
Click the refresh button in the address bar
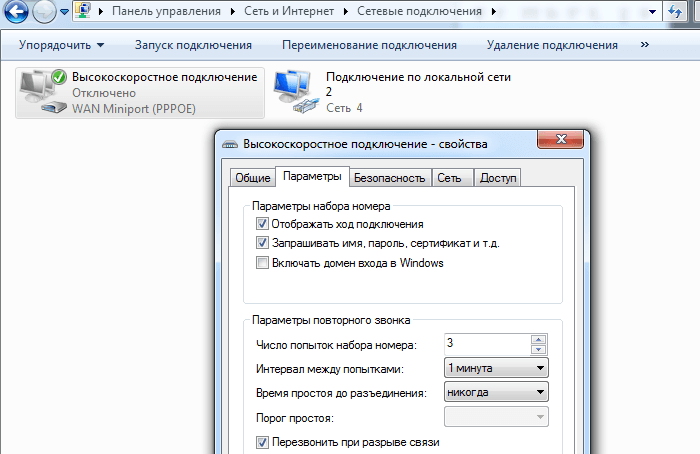coord(675,11)
